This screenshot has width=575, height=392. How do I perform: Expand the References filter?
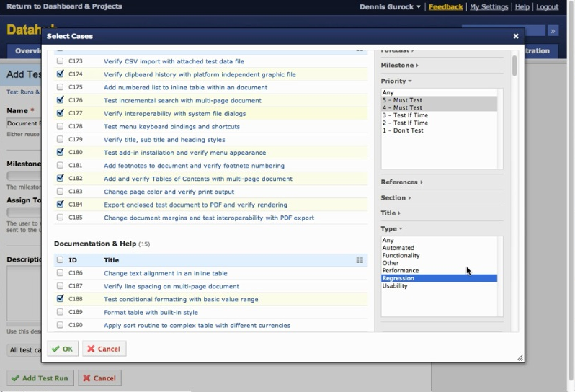pos(401,182)
